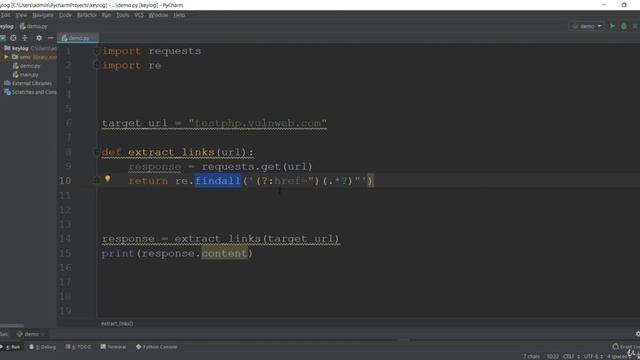Maximize the PyCharm window
This screenshot has width=640, height=360.
coord(624,5)
